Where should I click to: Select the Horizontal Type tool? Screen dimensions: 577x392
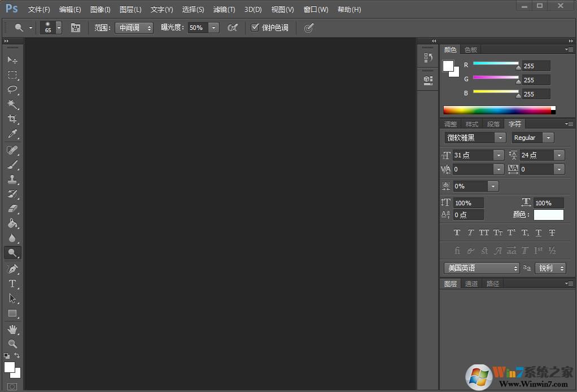12,284
